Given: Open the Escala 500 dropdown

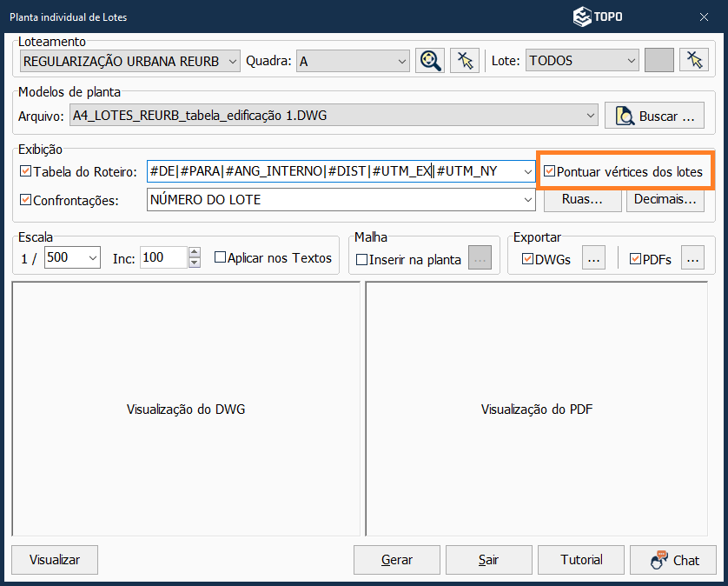Looking at the screenshot, I should click(93, 258).
